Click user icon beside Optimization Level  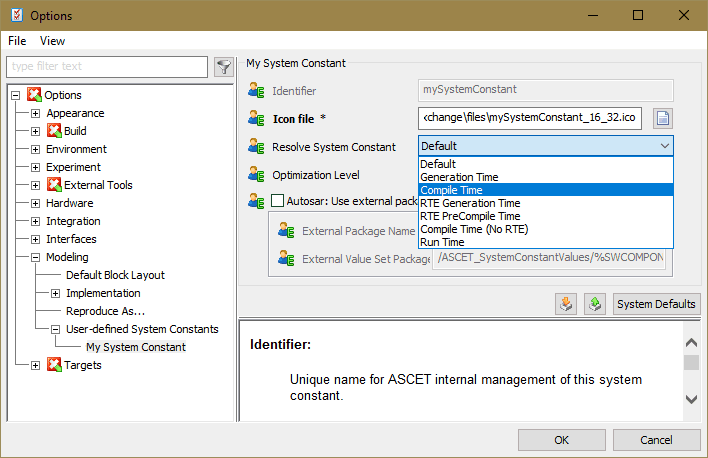[x=256, y=174]
